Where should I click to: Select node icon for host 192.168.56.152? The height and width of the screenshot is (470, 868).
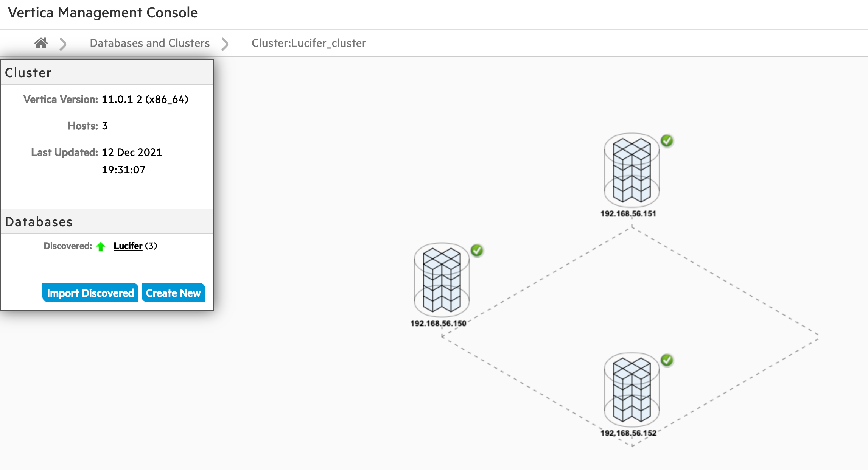pos(632,389)
